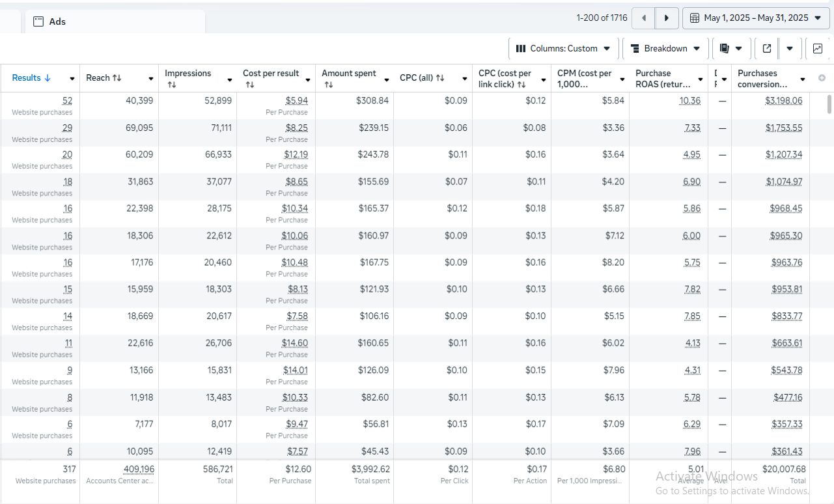The height and width of the screenshot is (504, 834).
Task: Sort by Reach using sort arrows
Action: click(x=117, y=78)
